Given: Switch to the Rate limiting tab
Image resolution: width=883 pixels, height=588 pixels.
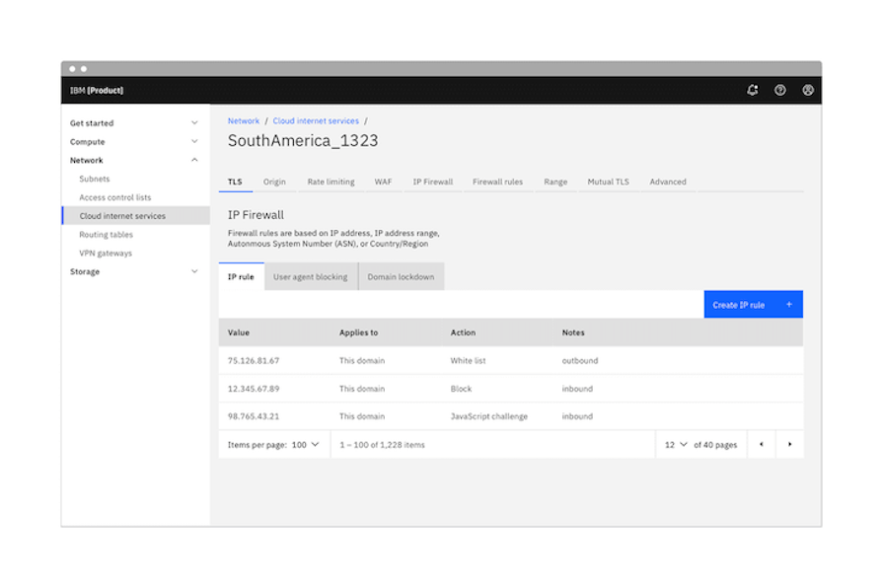Looking at the screenshot, I should pos(331,182).
